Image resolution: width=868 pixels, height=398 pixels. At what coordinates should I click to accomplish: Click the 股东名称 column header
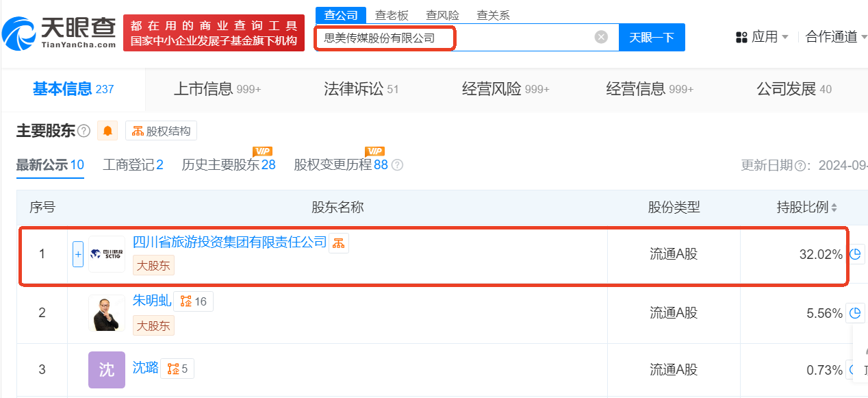click(x=337, y=208)
